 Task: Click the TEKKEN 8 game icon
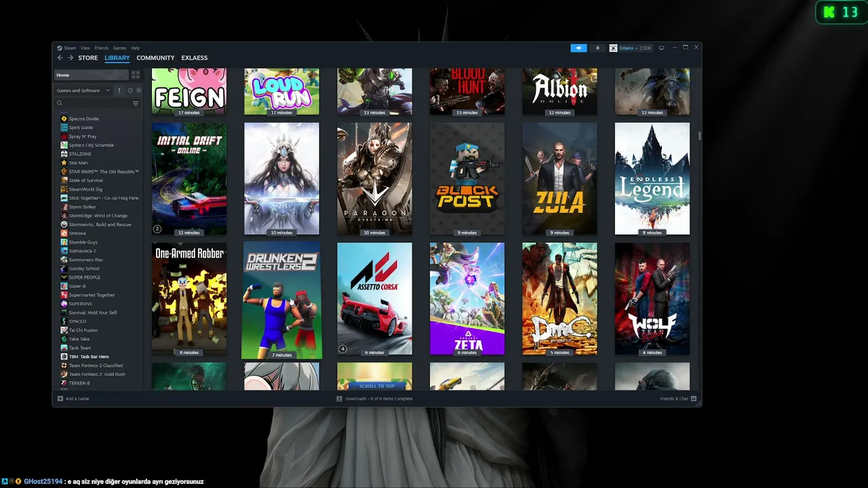pos(64,383)
